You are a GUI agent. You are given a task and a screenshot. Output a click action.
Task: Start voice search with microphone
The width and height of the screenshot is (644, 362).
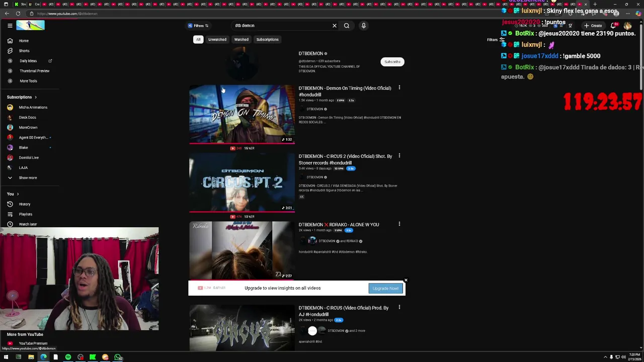(x=363, y=26)
